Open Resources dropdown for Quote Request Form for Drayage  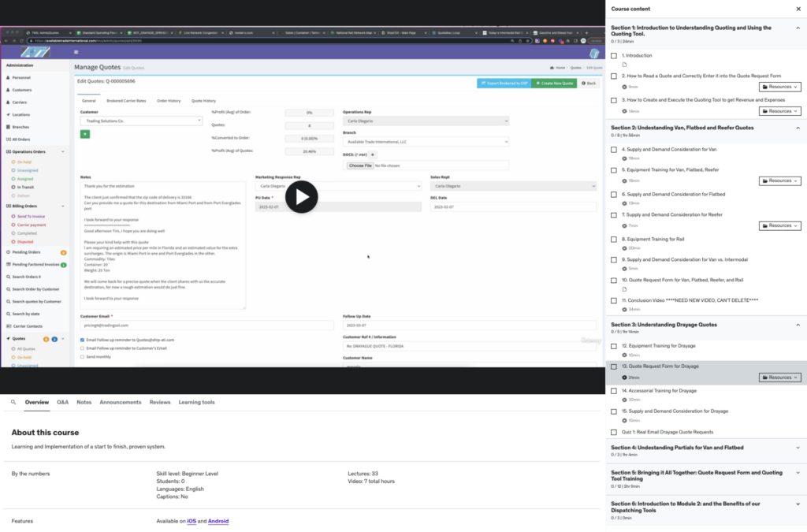(x=779, y=378)
